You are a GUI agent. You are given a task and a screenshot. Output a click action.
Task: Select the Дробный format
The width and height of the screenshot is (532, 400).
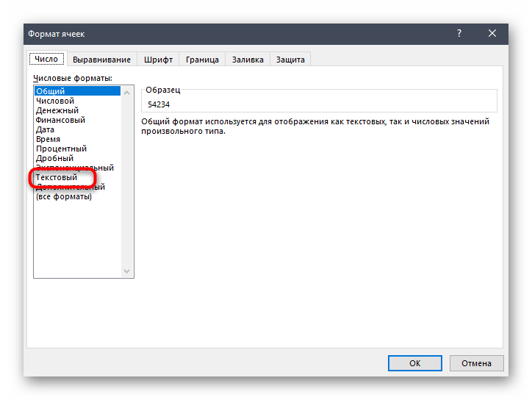click(77, 158)
